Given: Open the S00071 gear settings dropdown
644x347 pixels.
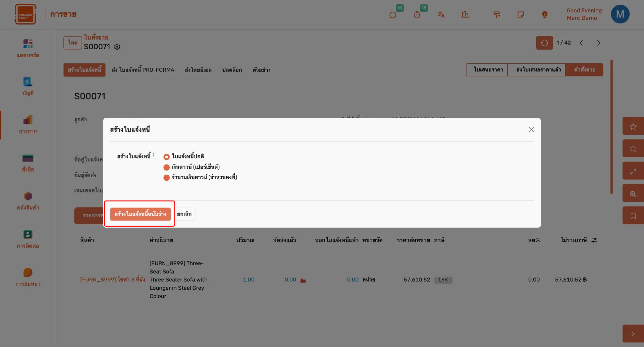Looking at the screenshot, I should click(117, 47).
